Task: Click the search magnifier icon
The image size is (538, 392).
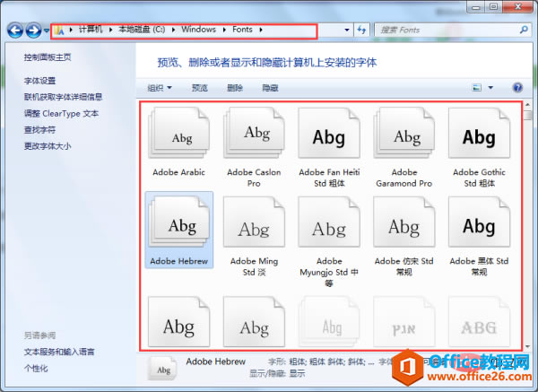Action: tap(524, 30)
